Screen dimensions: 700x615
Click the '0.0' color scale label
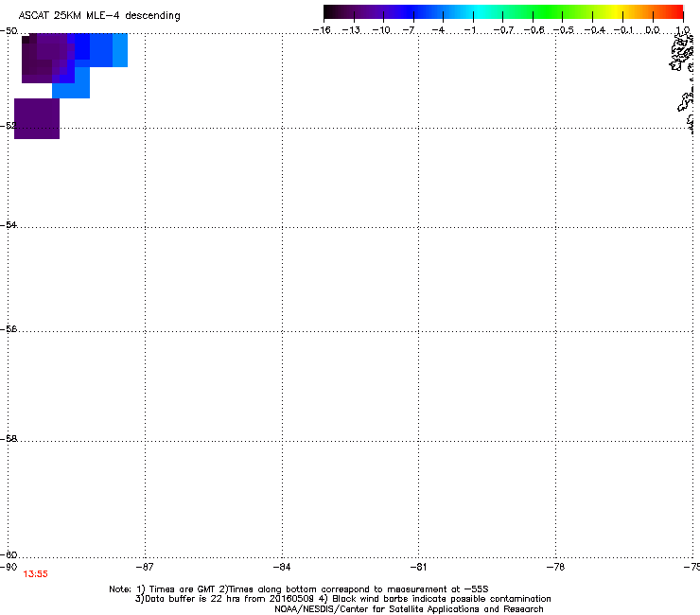(653, 30)
